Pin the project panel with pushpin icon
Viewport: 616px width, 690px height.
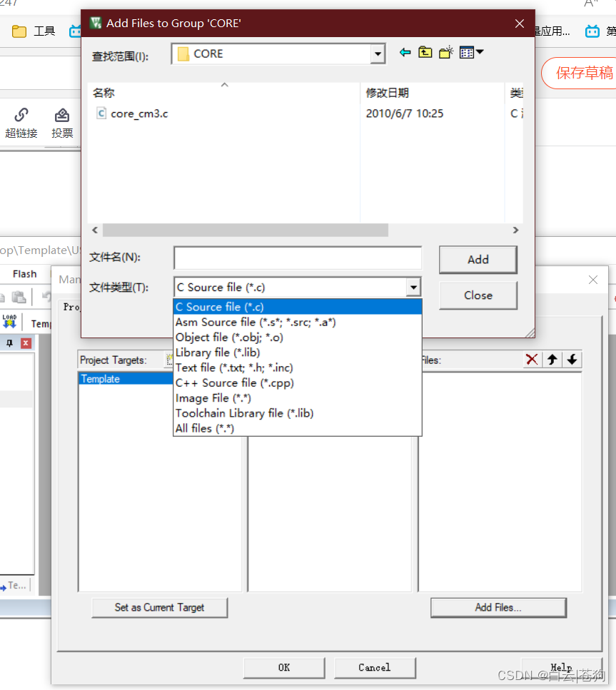point(10,343)
